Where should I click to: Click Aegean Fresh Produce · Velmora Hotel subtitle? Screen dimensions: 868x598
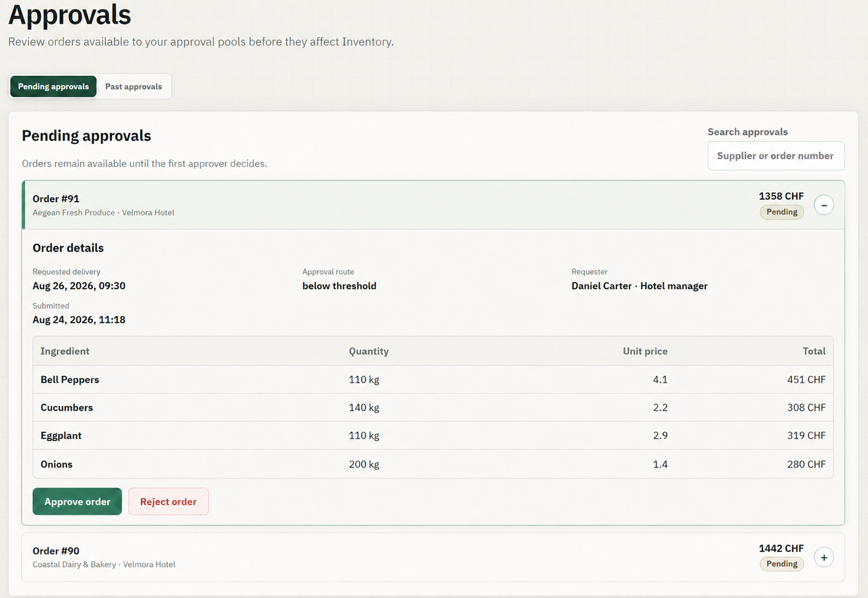coord(103,213)
